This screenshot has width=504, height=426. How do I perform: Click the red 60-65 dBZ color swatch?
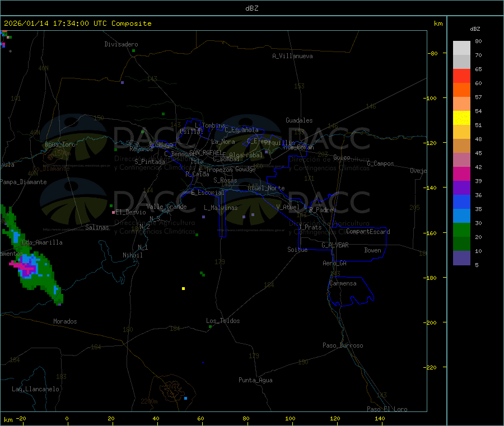461,76
